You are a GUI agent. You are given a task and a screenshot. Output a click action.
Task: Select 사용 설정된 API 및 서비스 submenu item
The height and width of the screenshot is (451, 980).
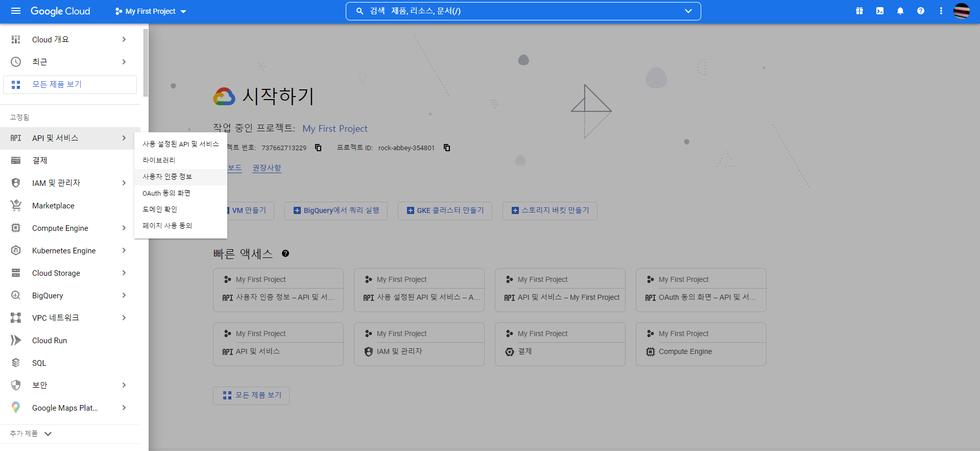181,144
